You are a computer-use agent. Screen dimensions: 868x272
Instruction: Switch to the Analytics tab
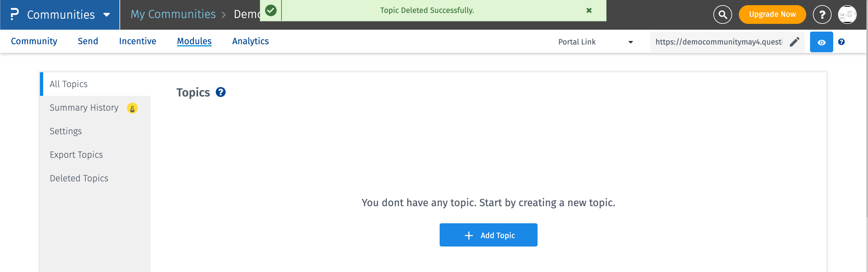(x=250, y=41)
